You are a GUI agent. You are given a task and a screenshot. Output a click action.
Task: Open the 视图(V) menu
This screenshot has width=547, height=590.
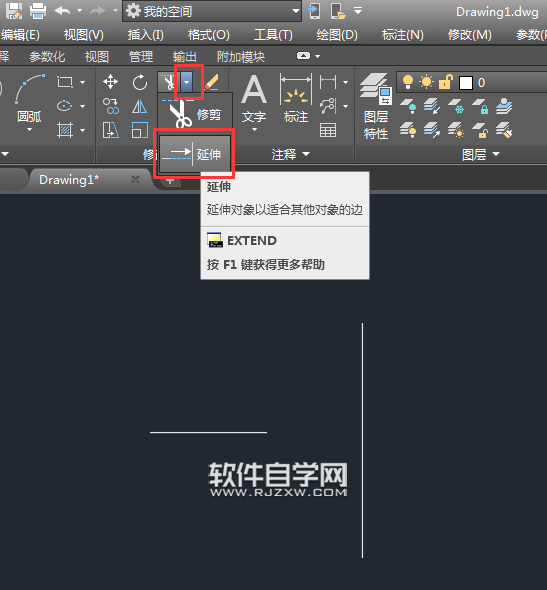pyautogui.click(x=84, y=35)
